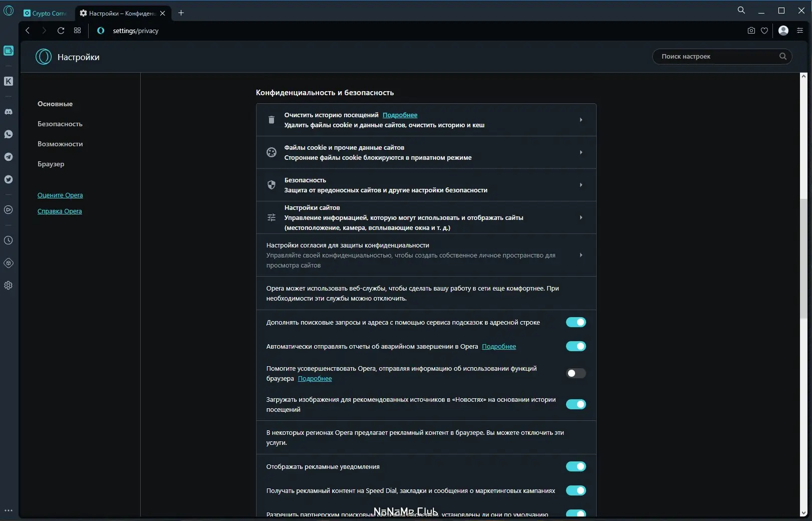This screenshot has width=812, height=521.
Task: Click the snapshot camera icon
Action: (x=751, y=31)
